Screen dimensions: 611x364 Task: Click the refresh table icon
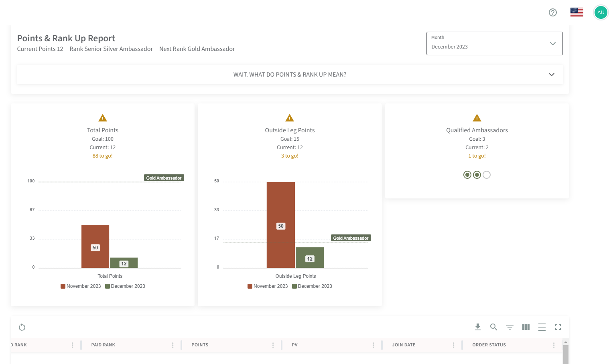[22, 327]
